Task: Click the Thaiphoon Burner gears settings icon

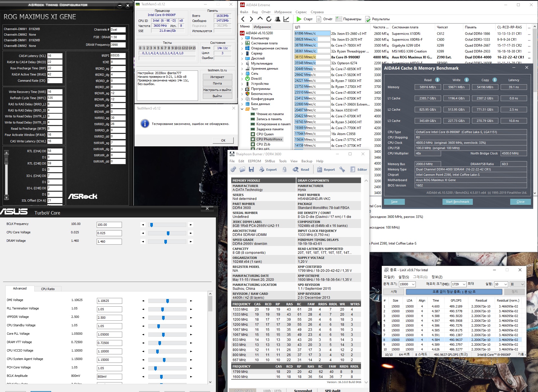Action: click(233, 169)
